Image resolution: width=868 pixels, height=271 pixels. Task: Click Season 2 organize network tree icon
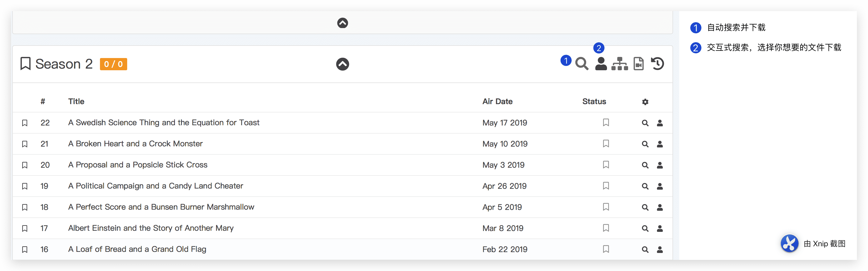click(620, 64)
